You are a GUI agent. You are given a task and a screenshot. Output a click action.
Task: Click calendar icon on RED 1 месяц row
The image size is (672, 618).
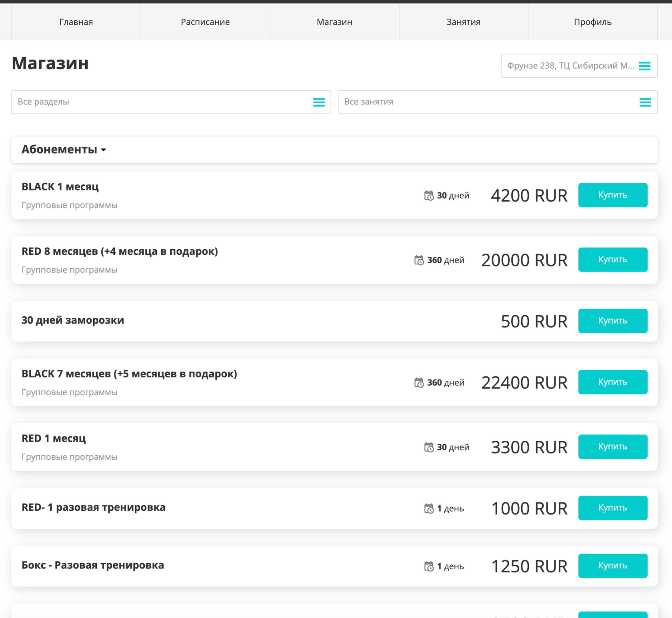coord(429,447)
